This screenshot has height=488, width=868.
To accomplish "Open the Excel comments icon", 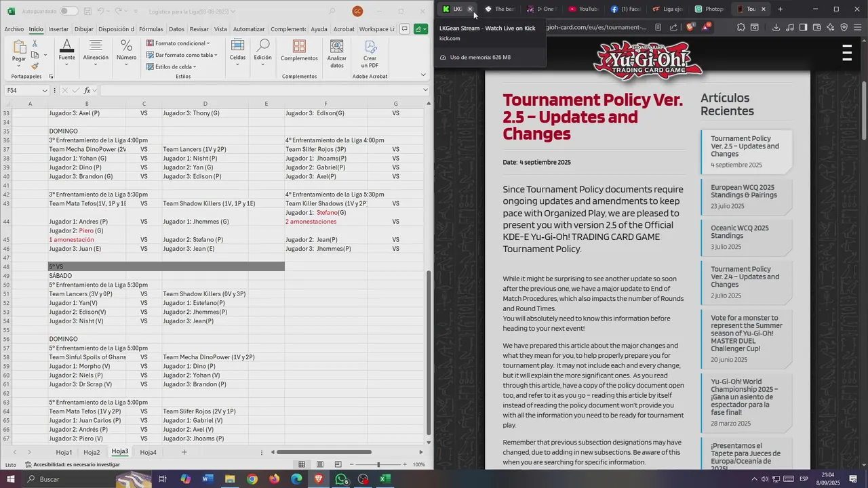I will (x=405, y=29).
